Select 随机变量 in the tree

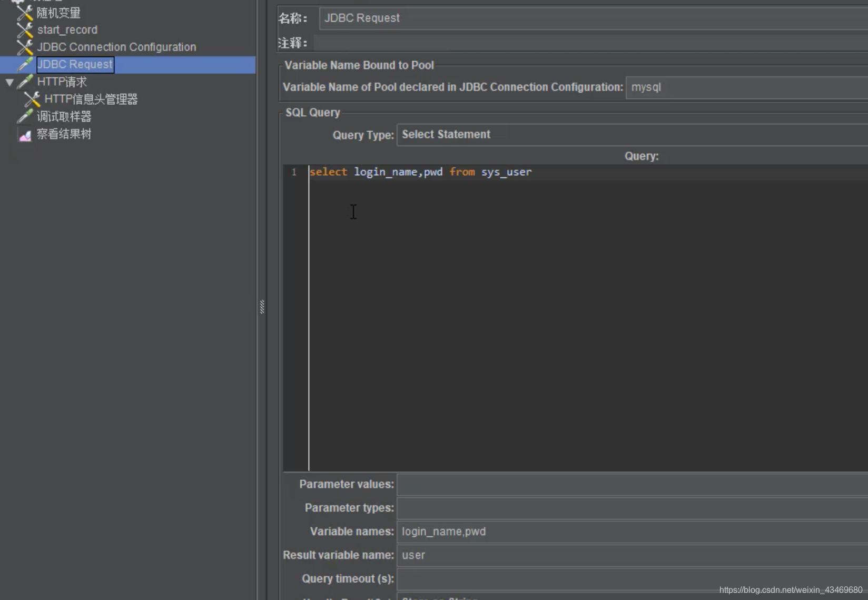coord(58,13)
